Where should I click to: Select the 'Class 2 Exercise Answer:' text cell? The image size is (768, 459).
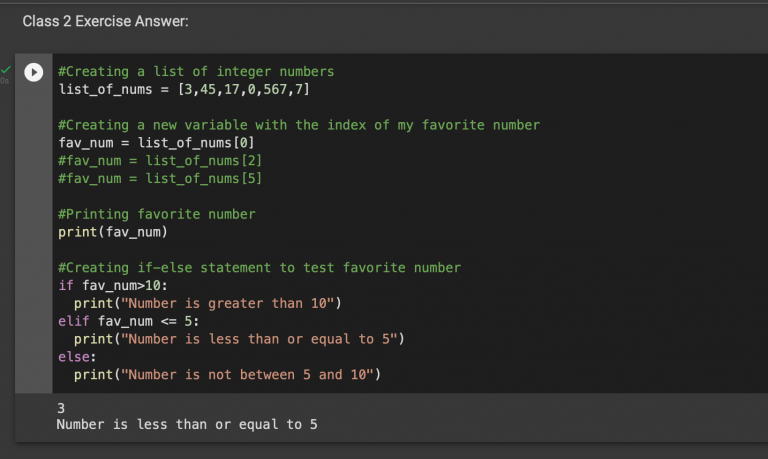point(105,21)
